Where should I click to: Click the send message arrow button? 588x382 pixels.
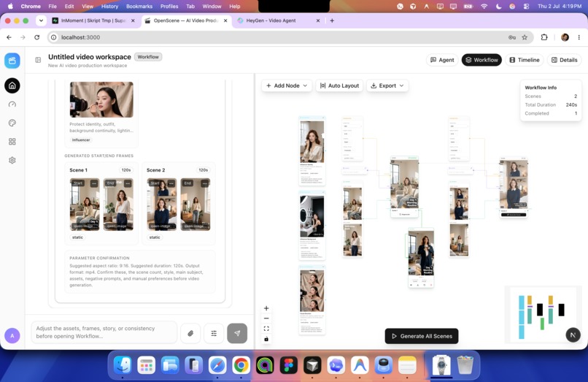[x=237, y=333]
